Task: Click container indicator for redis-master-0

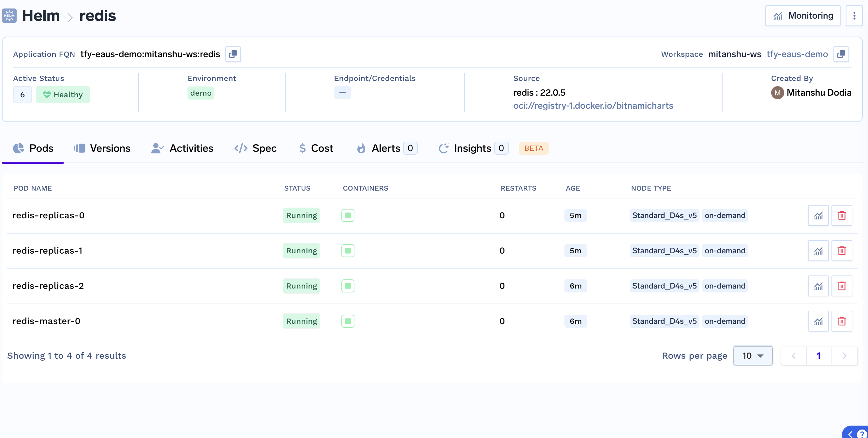Action: click(348, 321)
